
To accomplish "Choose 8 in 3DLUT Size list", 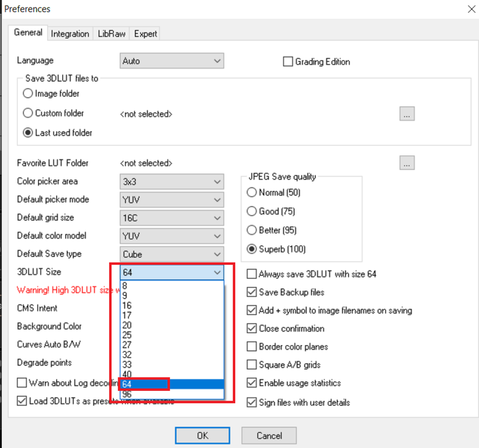I will [172, 286].
